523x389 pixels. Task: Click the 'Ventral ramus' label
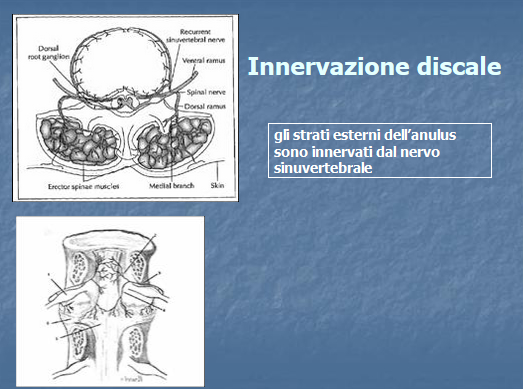[203, 61]
